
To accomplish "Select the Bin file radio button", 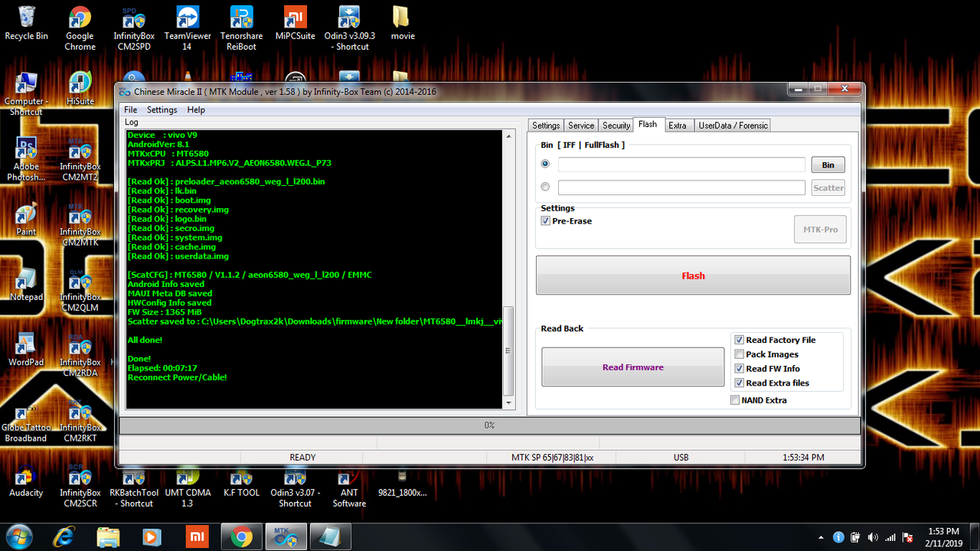I will (545, 164).
